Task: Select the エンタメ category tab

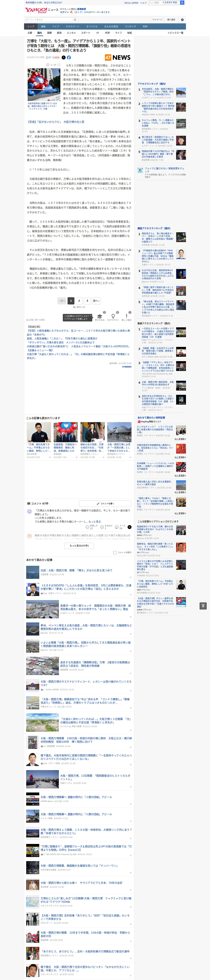Action: click(71, 33)
